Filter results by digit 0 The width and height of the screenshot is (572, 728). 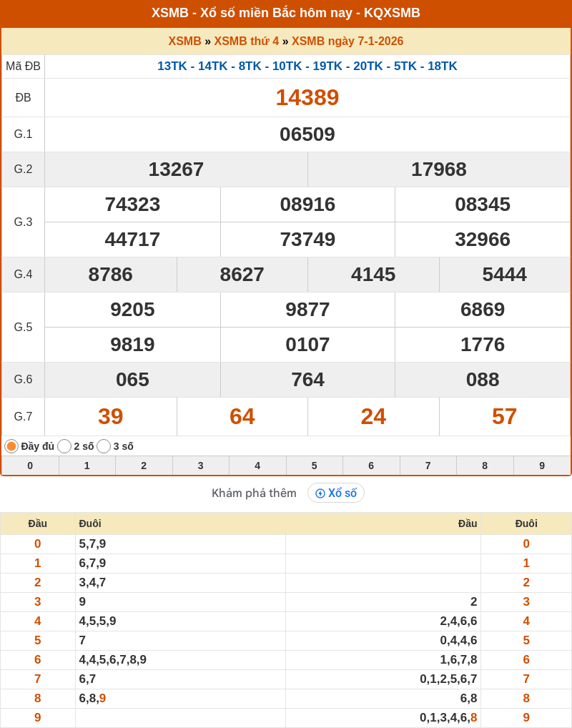click(x=30, y=466)
